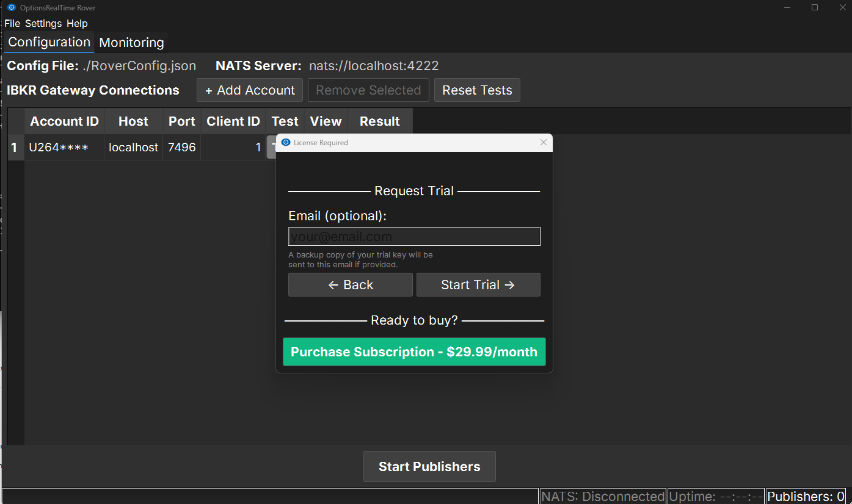This screenshot has width=852, height=504.
Task: Switch to the Monitoring tab
Action: [x=131, y=43]
